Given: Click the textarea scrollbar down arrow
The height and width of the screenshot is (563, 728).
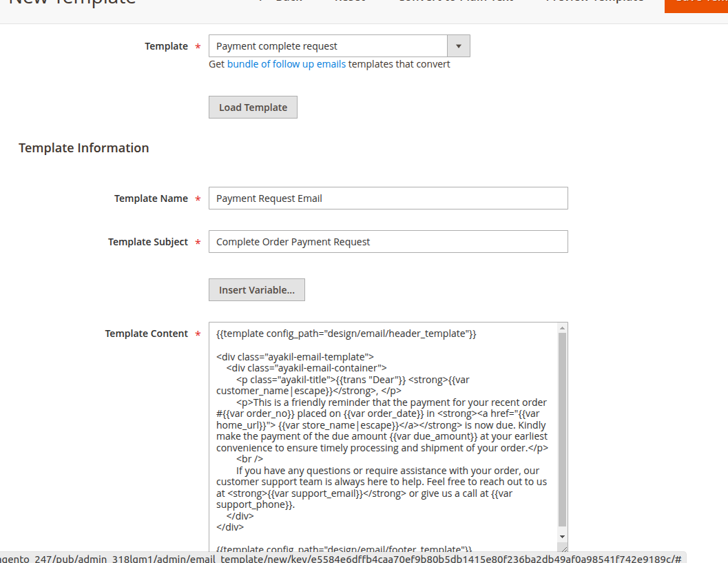Looking at the screenshot, I should coord(562,536).
